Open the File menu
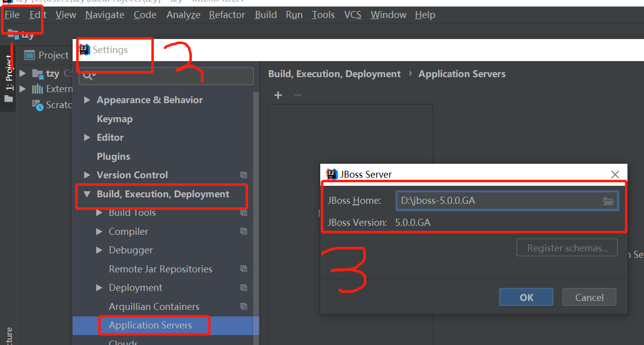Image resolution: width=644 pixels, height=345 pixels. [x=12, y=15]
